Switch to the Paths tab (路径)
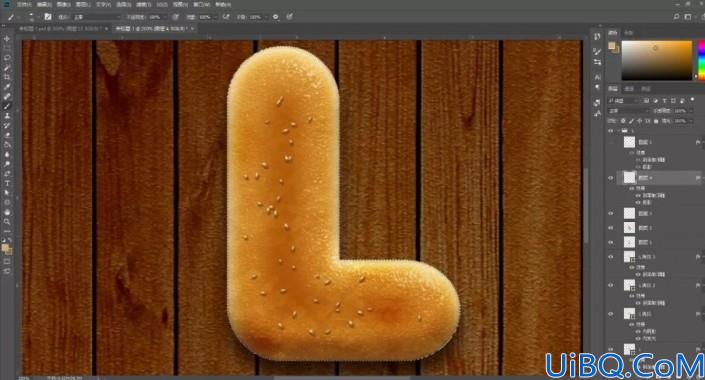 coord(646,89)
